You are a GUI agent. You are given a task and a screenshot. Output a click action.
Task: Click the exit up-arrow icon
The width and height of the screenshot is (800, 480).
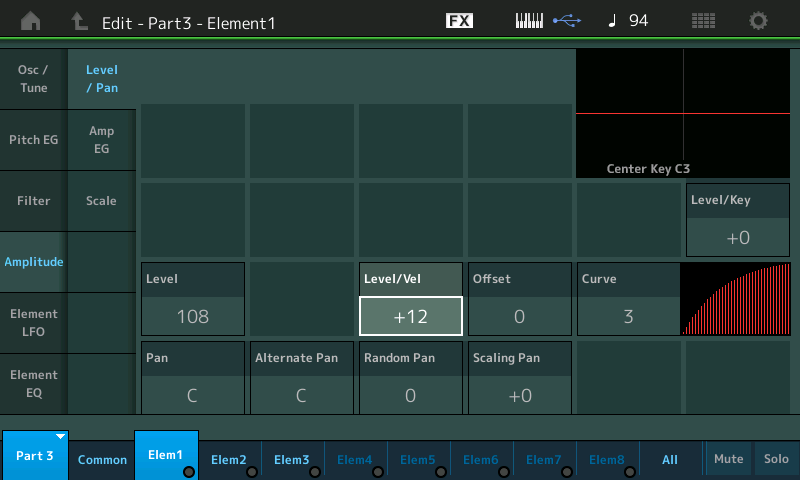tap(79, 21)
